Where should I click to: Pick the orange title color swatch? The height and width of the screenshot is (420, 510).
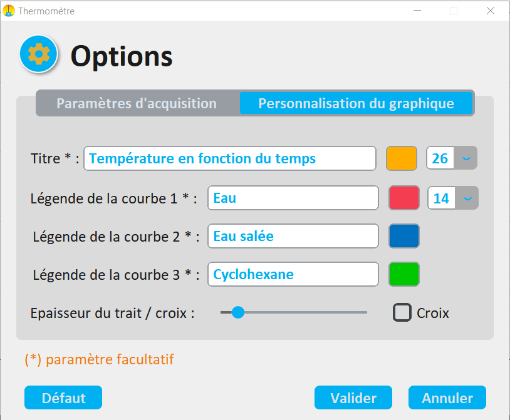coord(402,158)
